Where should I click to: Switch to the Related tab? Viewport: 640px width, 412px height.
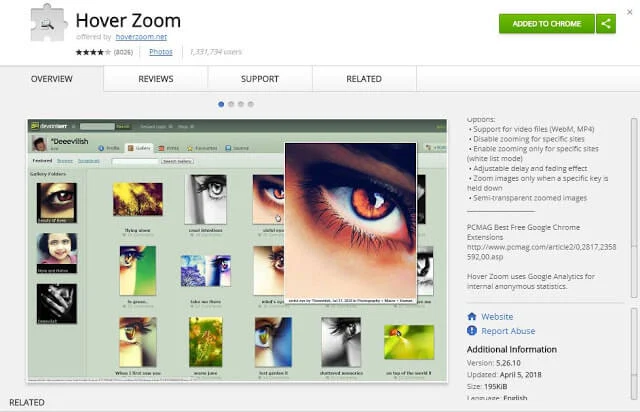364,79
